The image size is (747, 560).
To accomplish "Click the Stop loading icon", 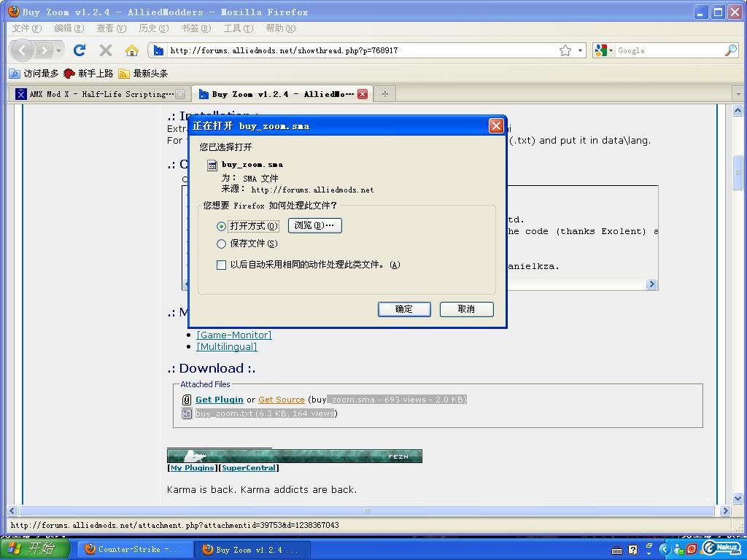I will point(106,50).
